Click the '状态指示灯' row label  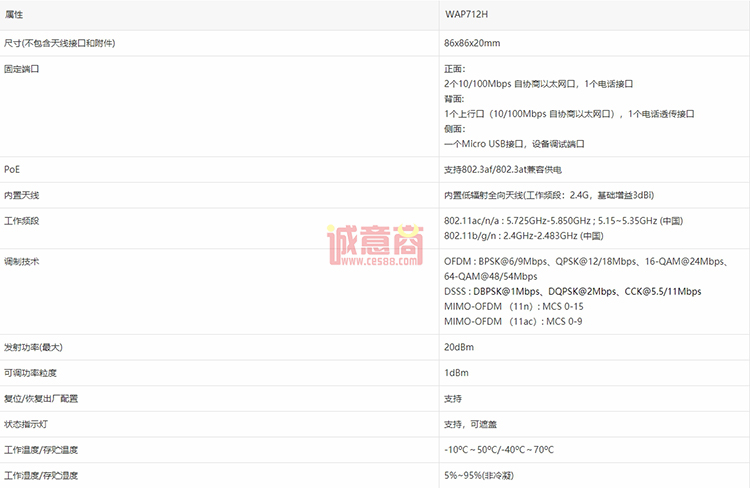[x=26, y=424]
